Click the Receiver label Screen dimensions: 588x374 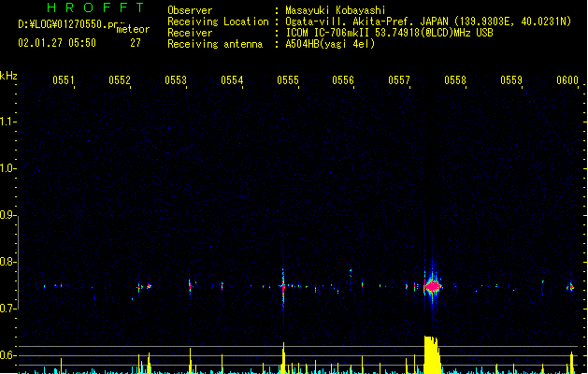(190, 33)
